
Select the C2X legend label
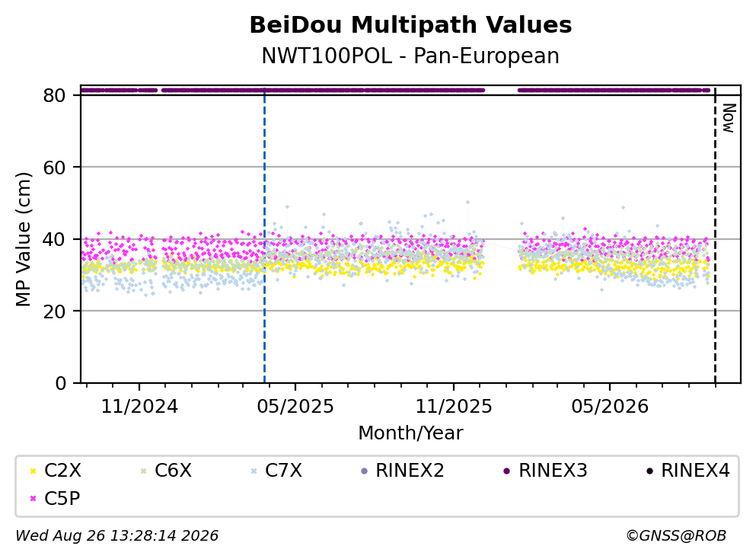point(62,470)
